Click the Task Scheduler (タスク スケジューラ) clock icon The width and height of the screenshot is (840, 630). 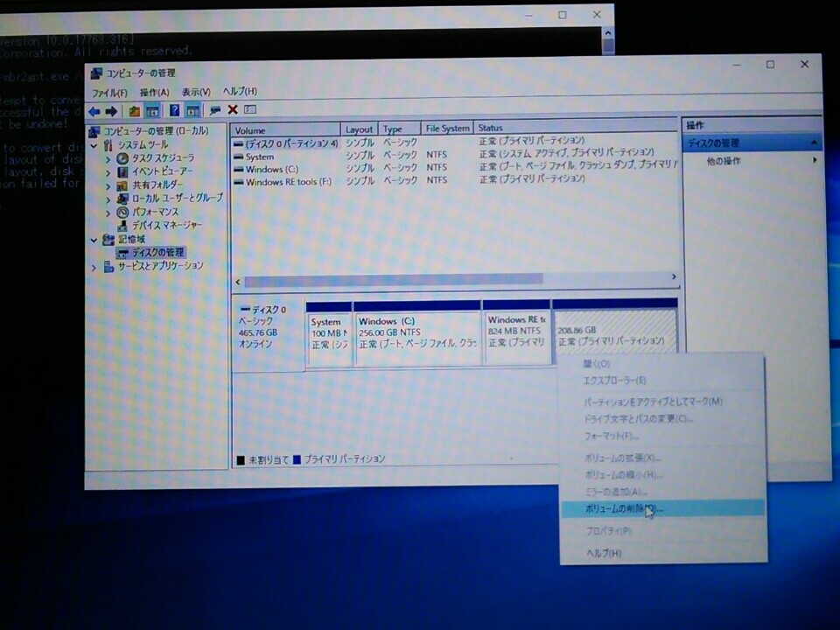(123, 157)
